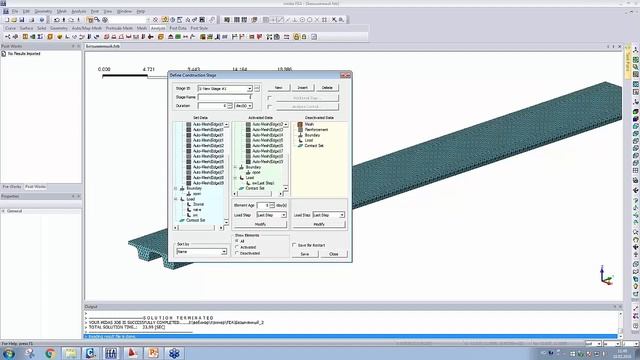Image resolution: width=640 pixels, height=360 pixels.
Task: Select Mesh in Deactivated Data list
Action: (309, 124)
